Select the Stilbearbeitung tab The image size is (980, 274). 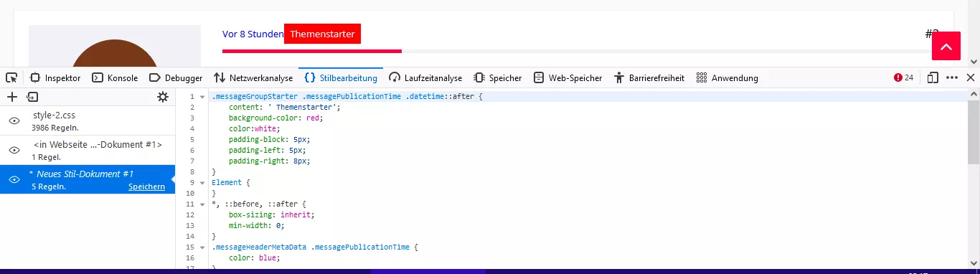click(341, 77)
